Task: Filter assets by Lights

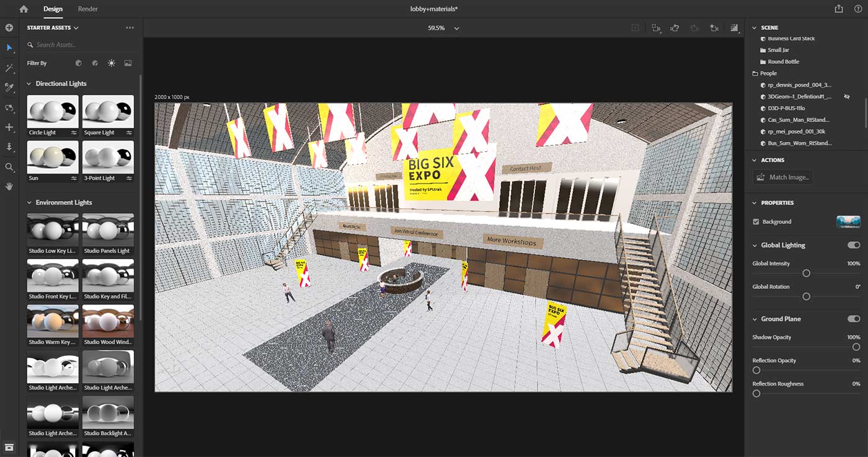Action: coord(112,63)
